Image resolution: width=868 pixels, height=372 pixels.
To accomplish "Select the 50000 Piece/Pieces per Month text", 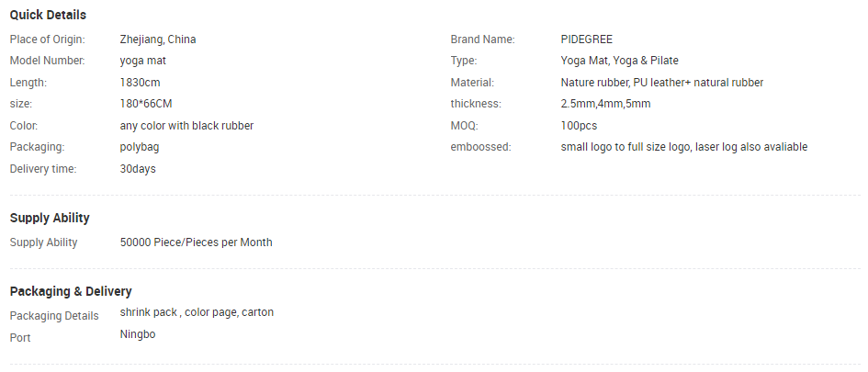I will [x=196, y=242].
